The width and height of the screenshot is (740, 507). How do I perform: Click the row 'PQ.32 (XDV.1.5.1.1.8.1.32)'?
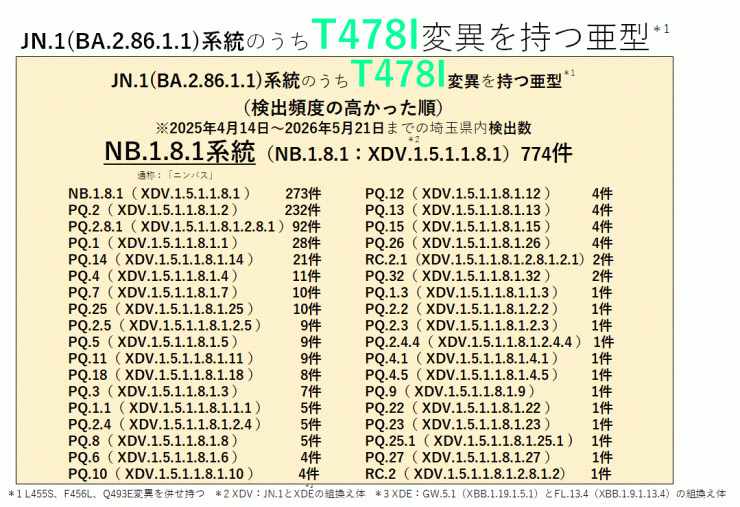click(x=488, y=276)
